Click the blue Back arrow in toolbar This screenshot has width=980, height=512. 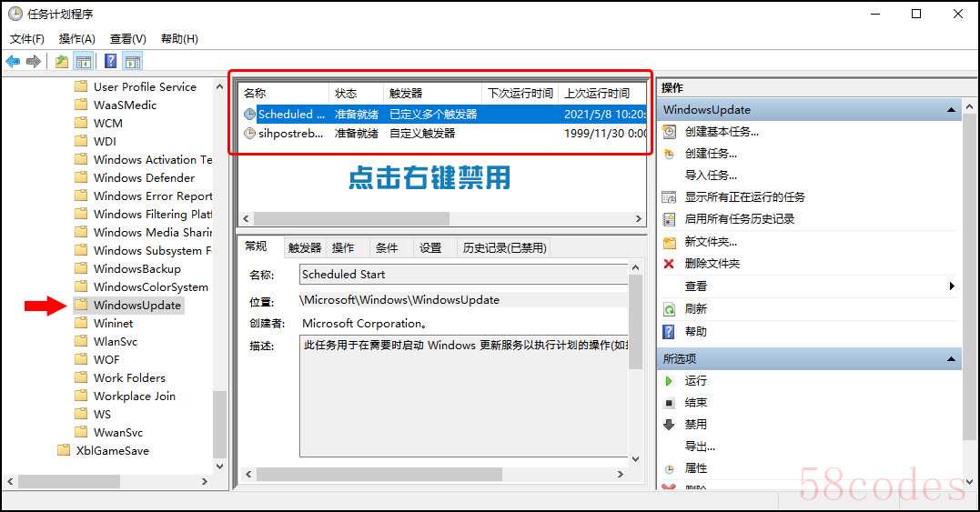pos(13,62)
